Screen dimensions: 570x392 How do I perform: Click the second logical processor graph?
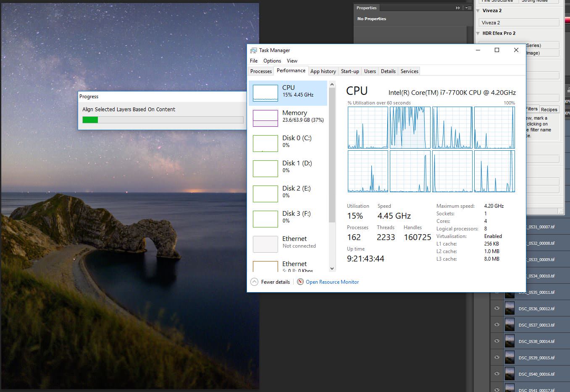point(410,128)
